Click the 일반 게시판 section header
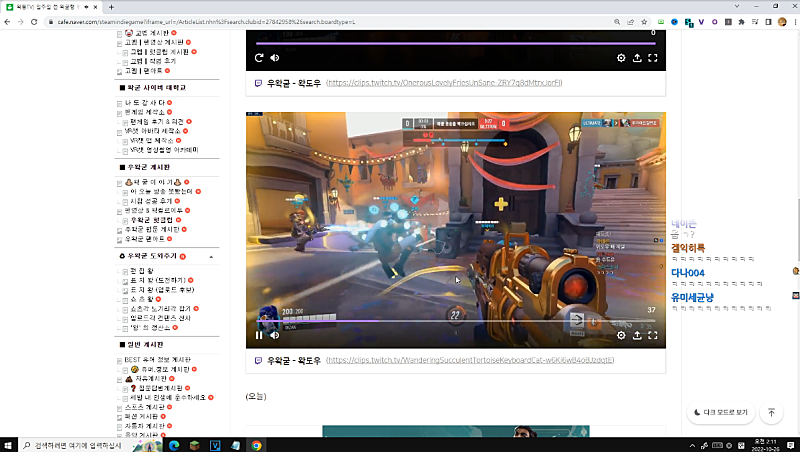 tap(145, 345)
